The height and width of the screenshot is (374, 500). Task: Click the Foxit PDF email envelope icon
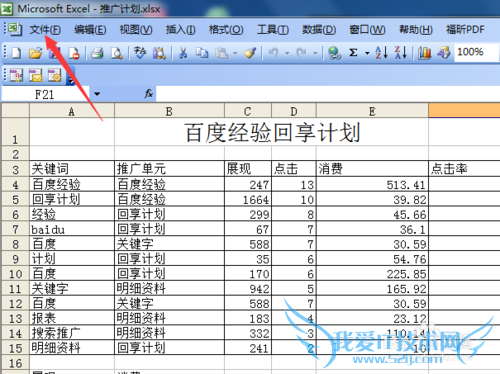tap(35, 76)
